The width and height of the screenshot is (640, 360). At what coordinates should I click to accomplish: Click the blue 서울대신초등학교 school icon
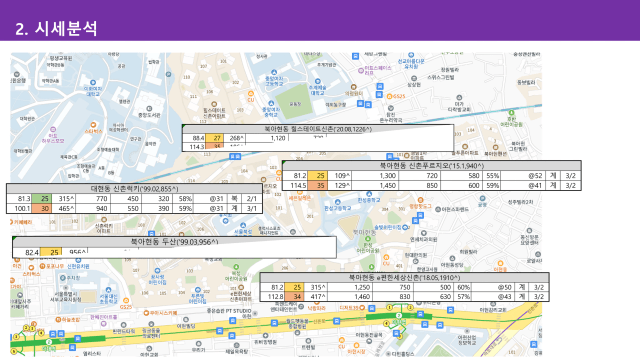point(108,290)
